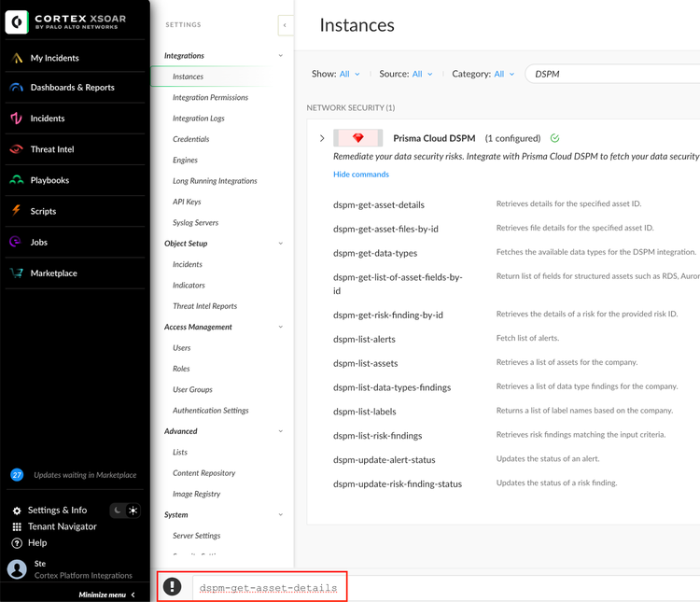Image resolution: width=700 pixels, height=602 pixels.
Task: Click the DSPM search field
Action: click(612, 74)
